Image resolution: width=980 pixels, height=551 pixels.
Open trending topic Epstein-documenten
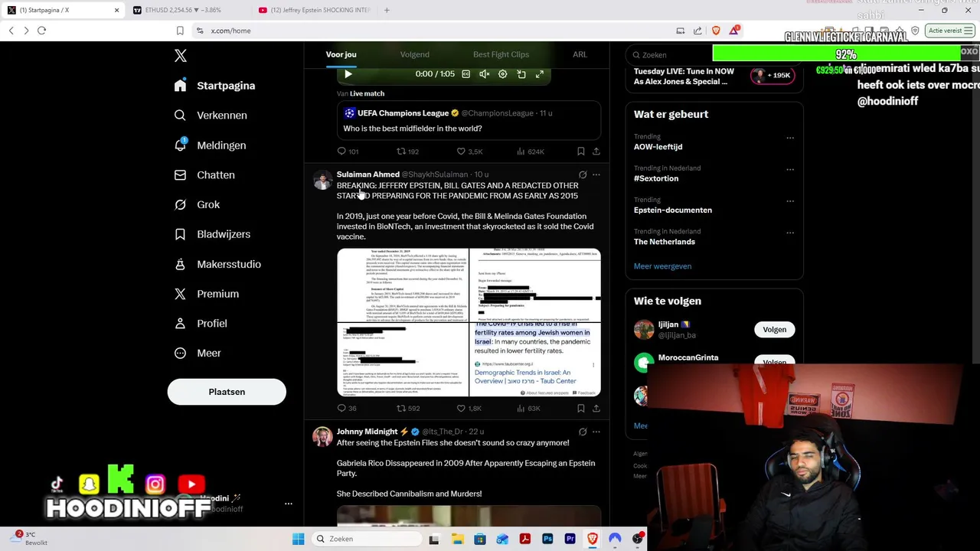pyautogui.click(x=673, y=210)
